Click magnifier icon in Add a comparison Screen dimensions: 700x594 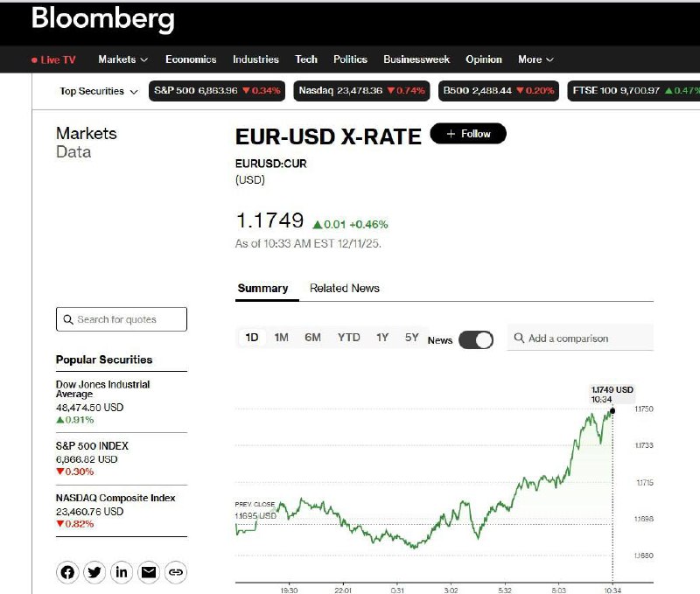519,339
